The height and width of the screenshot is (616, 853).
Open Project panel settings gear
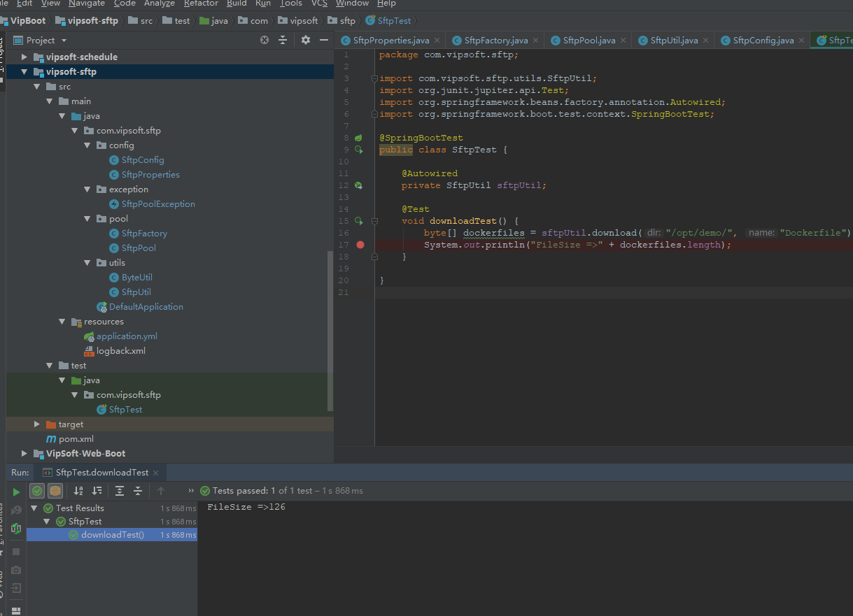point(305,40)
